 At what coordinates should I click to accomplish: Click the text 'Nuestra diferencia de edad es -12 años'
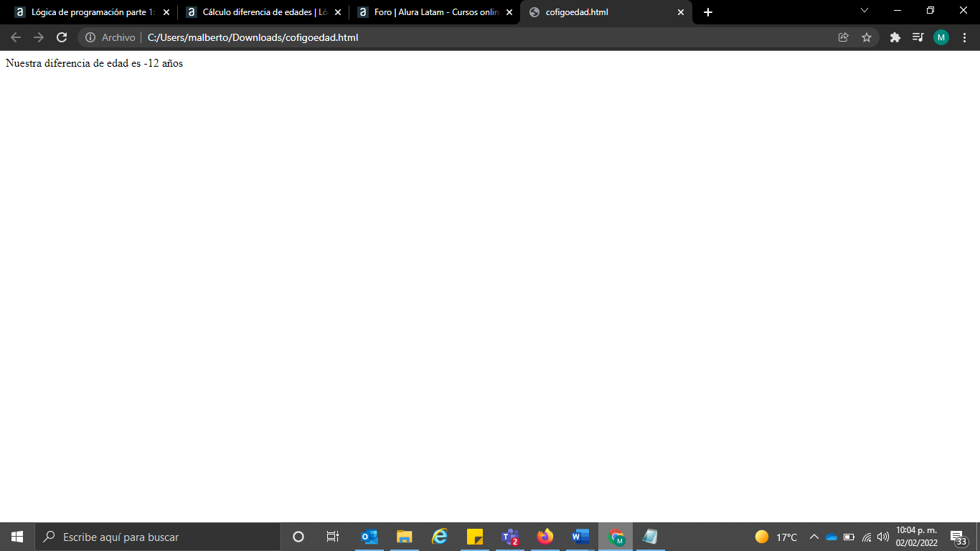point(94,63)
